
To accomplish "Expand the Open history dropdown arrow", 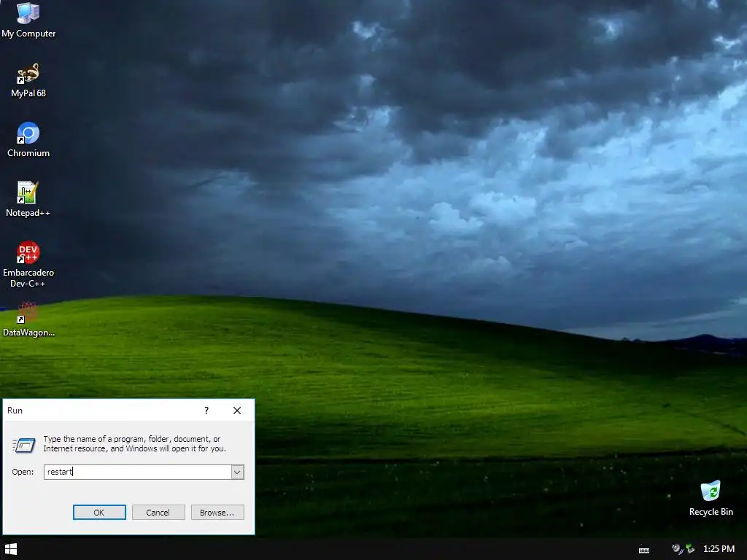I will (237, 472).
